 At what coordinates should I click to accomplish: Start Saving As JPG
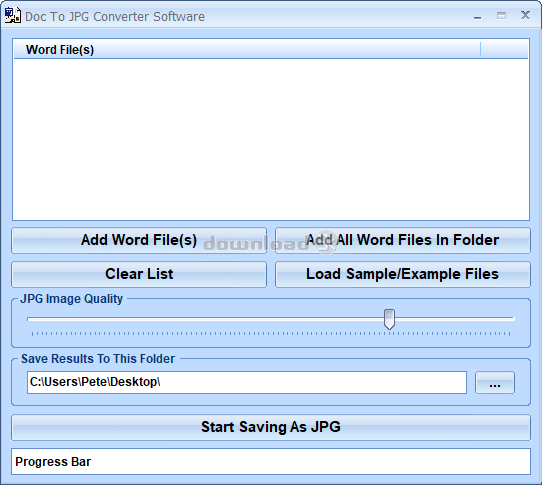[x=271, y=427]
